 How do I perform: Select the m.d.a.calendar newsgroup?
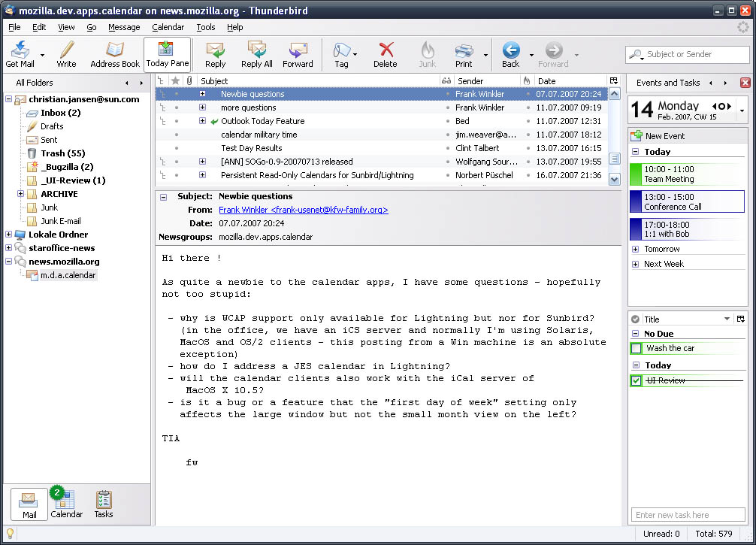68,275
